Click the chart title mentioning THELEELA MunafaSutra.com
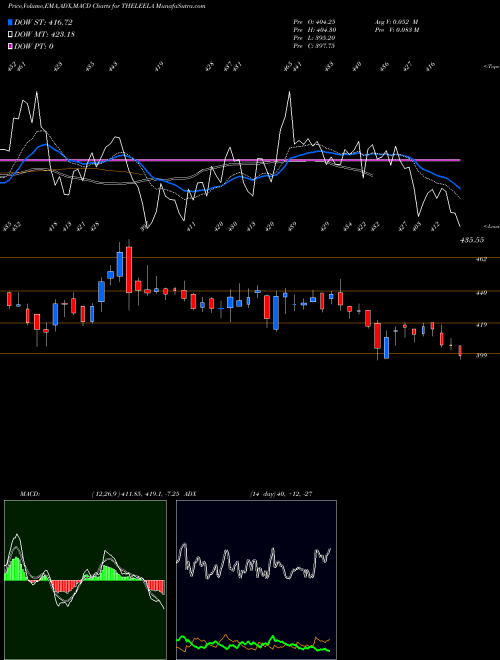 (x=106, y=6)
